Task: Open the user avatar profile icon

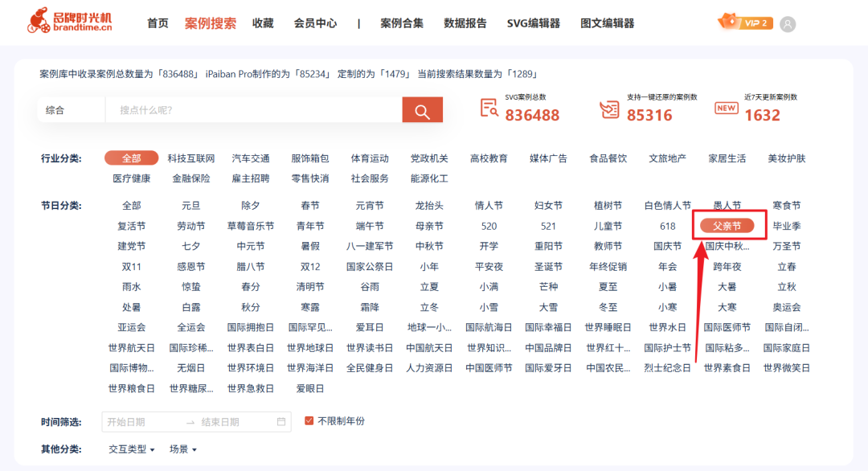Action: point(787,23)
